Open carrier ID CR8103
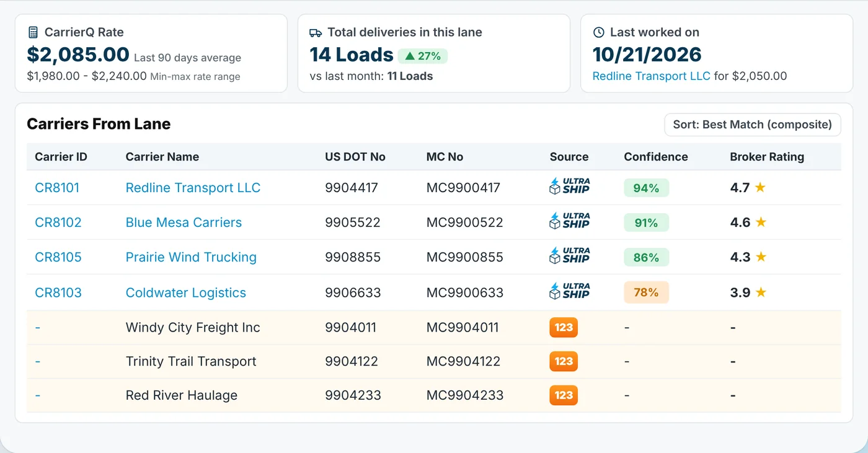This screenshot has height=453, width=868. point(58,292)
